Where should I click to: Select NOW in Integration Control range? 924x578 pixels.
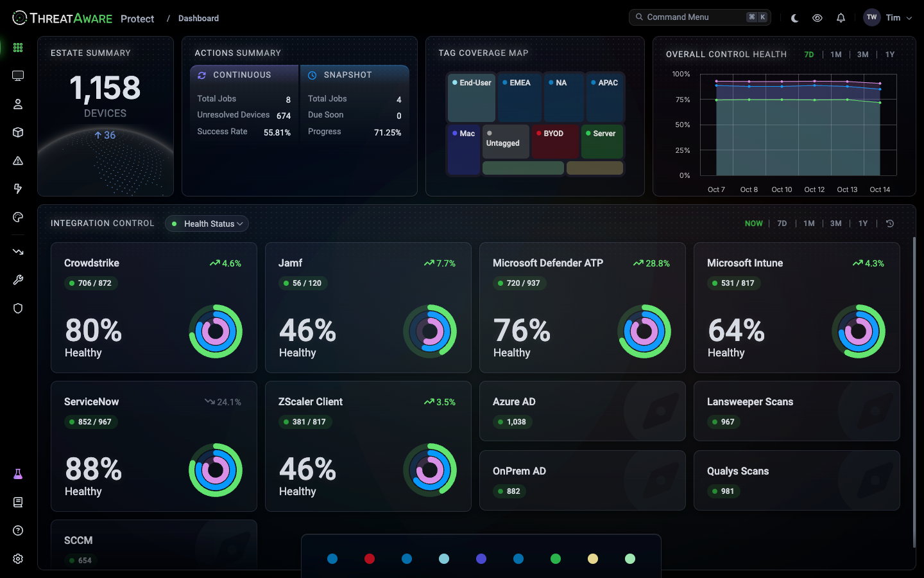click(754, 223)
